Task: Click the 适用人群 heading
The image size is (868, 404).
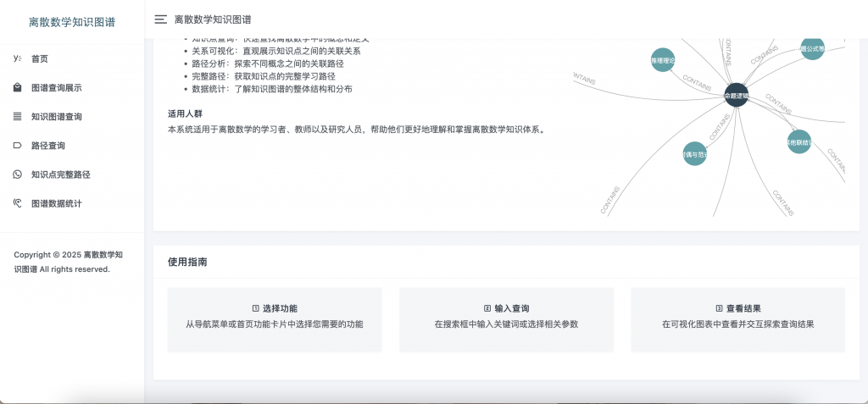Action: coord(186,114)
